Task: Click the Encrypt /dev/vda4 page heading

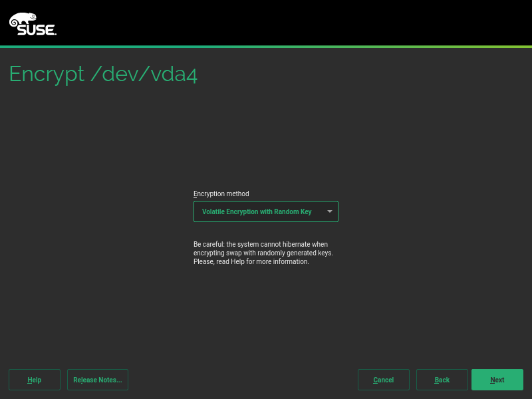Action: 103,74
